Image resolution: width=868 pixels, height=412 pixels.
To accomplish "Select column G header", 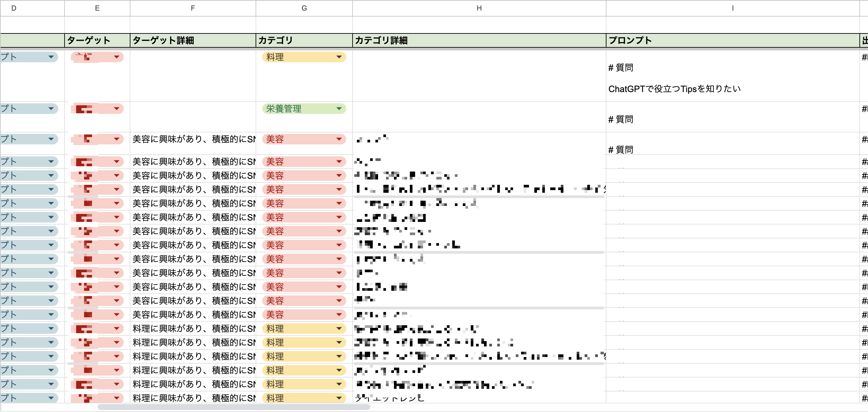I will (304, 8).
